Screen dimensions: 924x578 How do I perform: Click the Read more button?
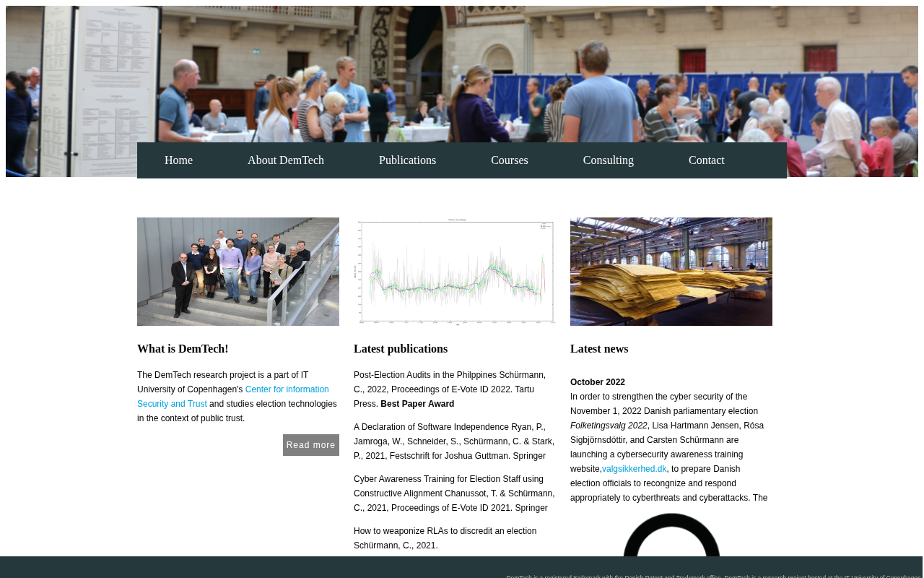pyautogui.click(x=311, y=445)
